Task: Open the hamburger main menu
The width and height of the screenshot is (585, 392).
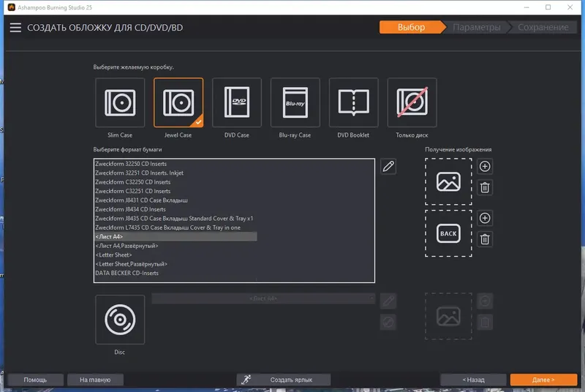Action: tap(15, 27)
